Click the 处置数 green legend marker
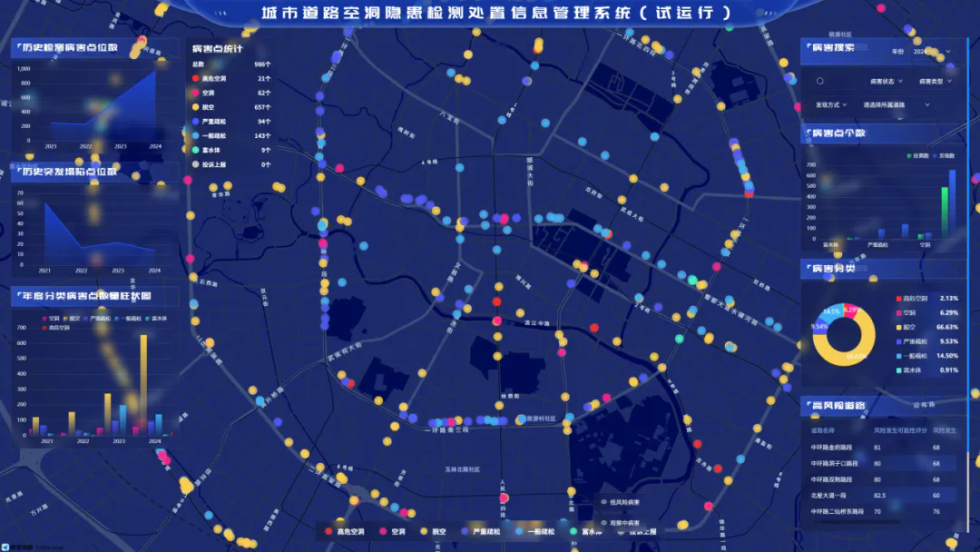980x552 pixels. coord(908,156)
